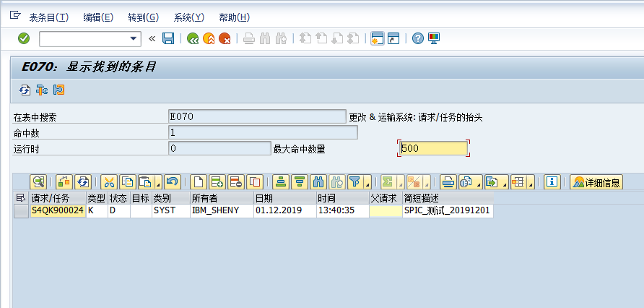Click the IBM_SHENY owner cell
Screen dimensions: 644x308
tap(222, 211)
